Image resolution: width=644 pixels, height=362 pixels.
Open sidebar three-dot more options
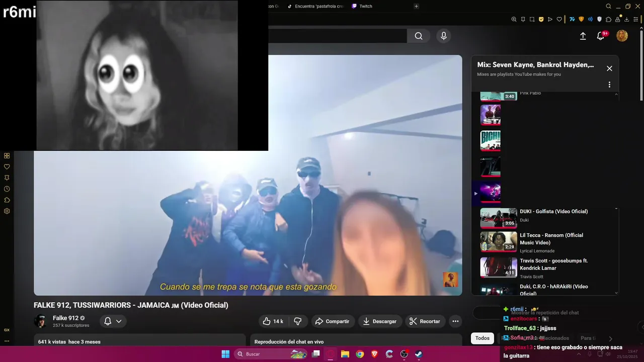click(x=7, y=341)
